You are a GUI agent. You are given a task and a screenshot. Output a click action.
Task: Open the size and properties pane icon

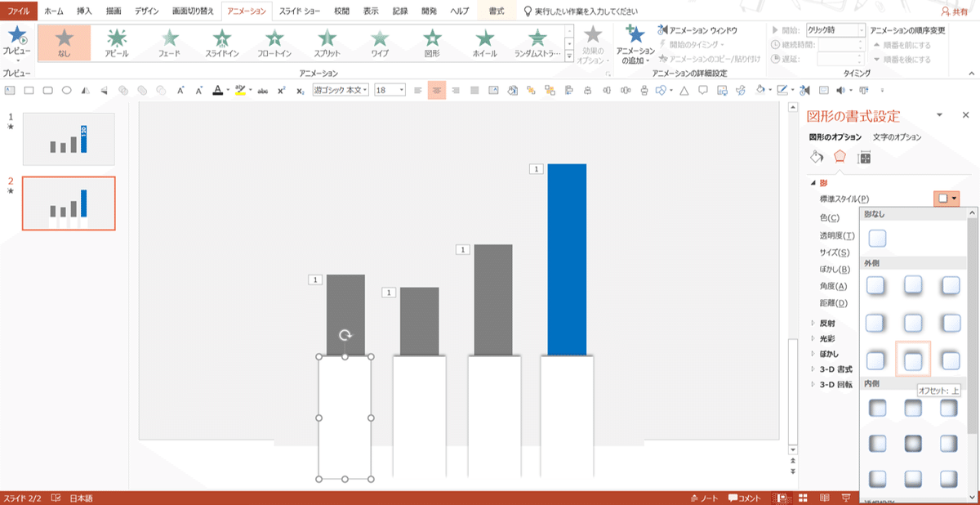pyautogui.click(x=864, y=157)
